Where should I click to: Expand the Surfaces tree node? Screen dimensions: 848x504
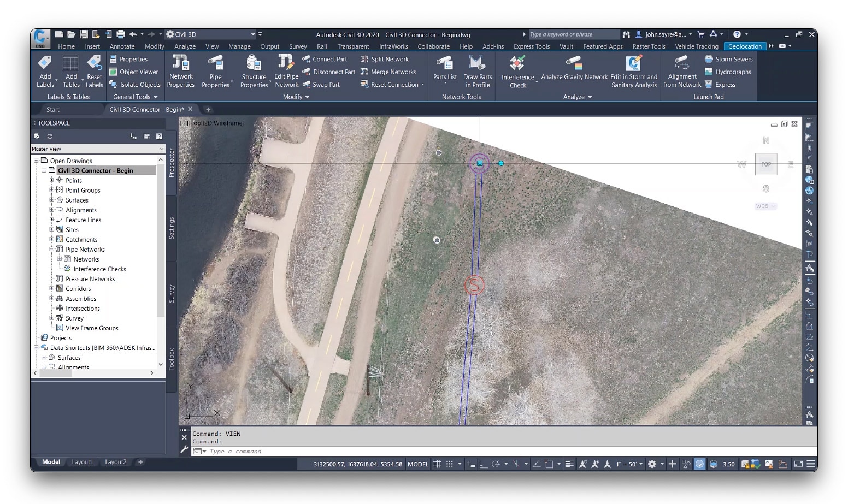coord(52,200)
